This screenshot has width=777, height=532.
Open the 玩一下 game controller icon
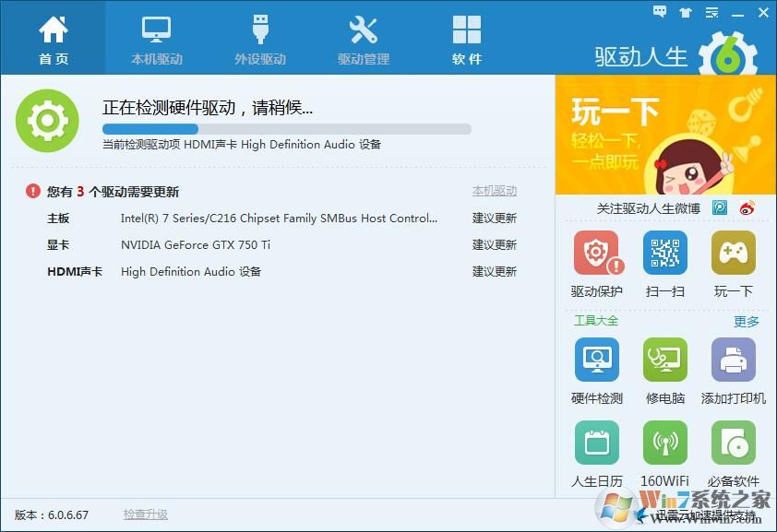point(733,254)
